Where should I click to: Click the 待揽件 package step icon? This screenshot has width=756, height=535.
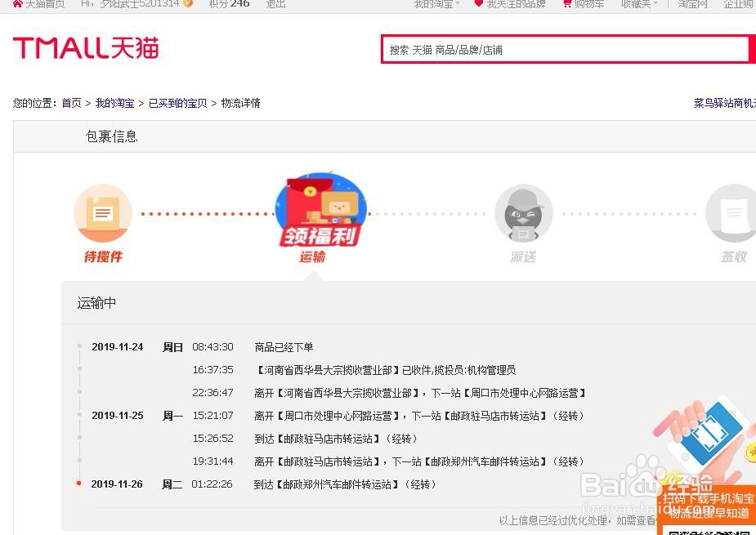(103, 213)
